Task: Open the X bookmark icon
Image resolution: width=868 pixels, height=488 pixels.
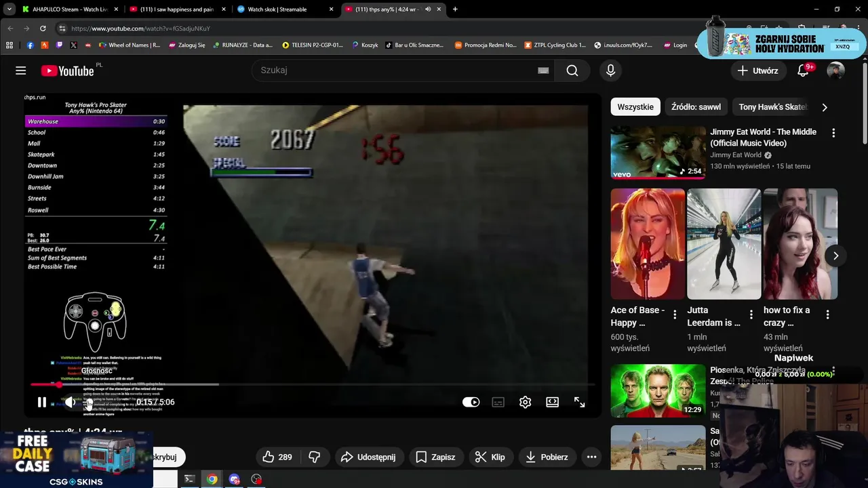Action: pos(73,45)
